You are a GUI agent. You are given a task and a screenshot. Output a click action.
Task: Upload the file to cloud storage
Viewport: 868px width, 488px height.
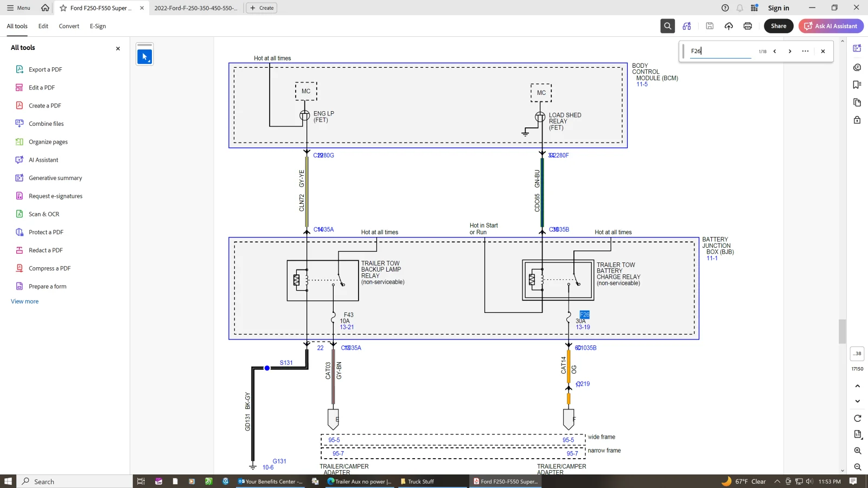pos(729,26)
